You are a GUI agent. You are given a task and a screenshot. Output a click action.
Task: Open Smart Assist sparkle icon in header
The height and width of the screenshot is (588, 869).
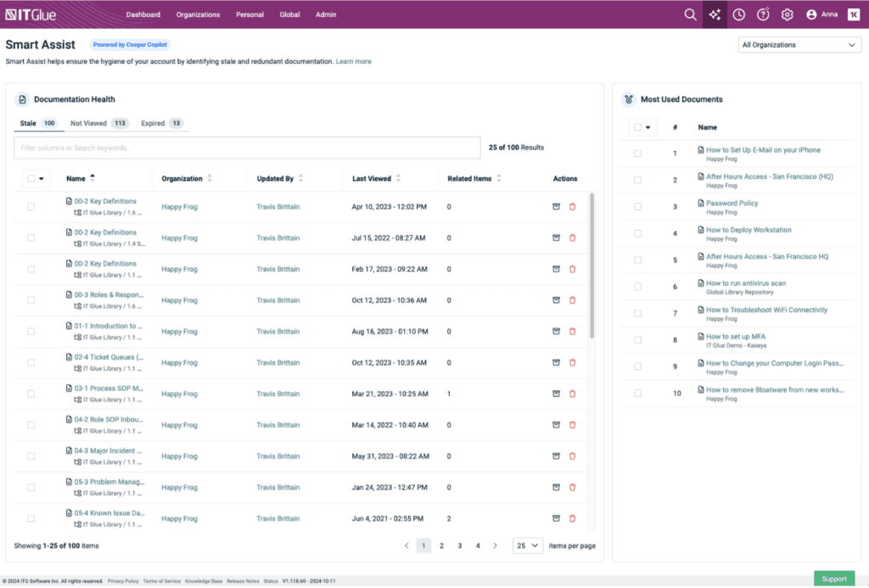[715, 14]
